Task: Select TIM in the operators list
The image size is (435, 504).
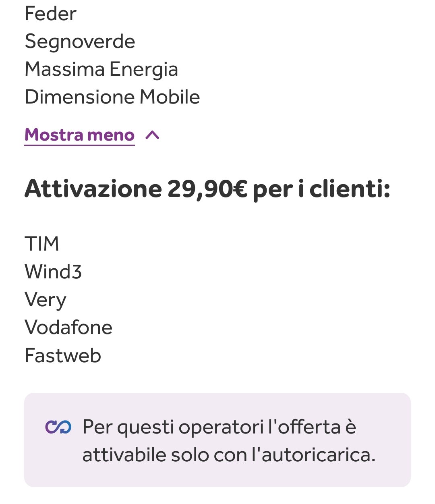Action: click(x=42, y=244)
